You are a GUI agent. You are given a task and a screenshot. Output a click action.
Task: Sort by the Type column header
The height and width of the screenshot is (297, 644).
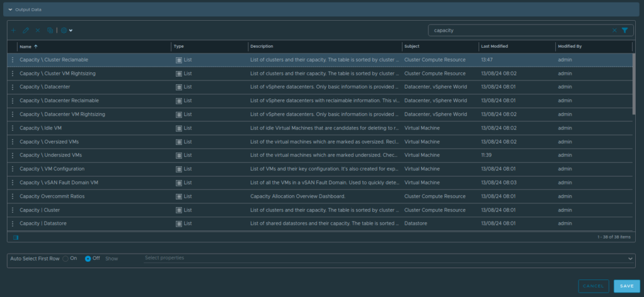[179, 46]
